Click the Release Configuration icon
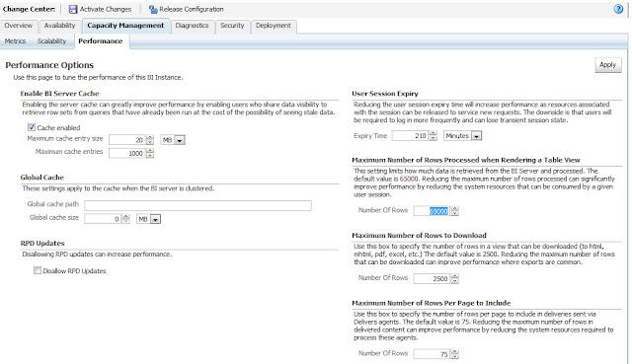The image size is (632, 364). (x=153, y=9)
